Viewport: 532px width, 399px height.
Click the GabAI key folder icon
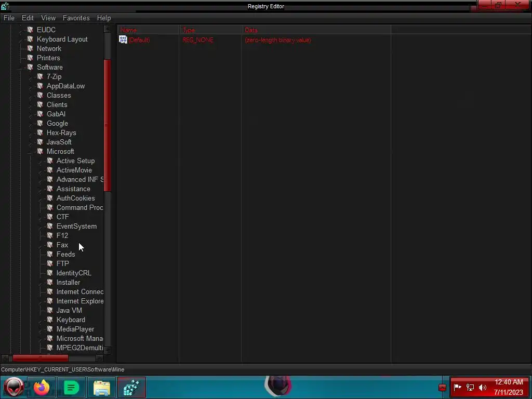point(40,114)
